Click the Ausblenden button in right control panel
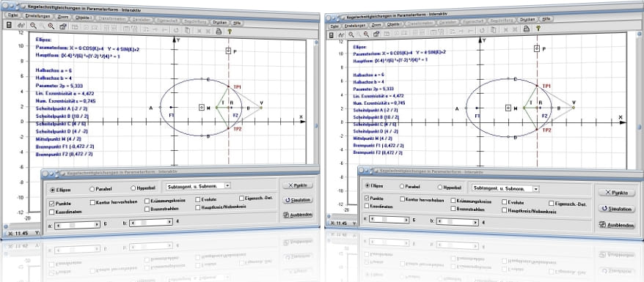This screenshot has height=282, width=644. tap(617, 225)
